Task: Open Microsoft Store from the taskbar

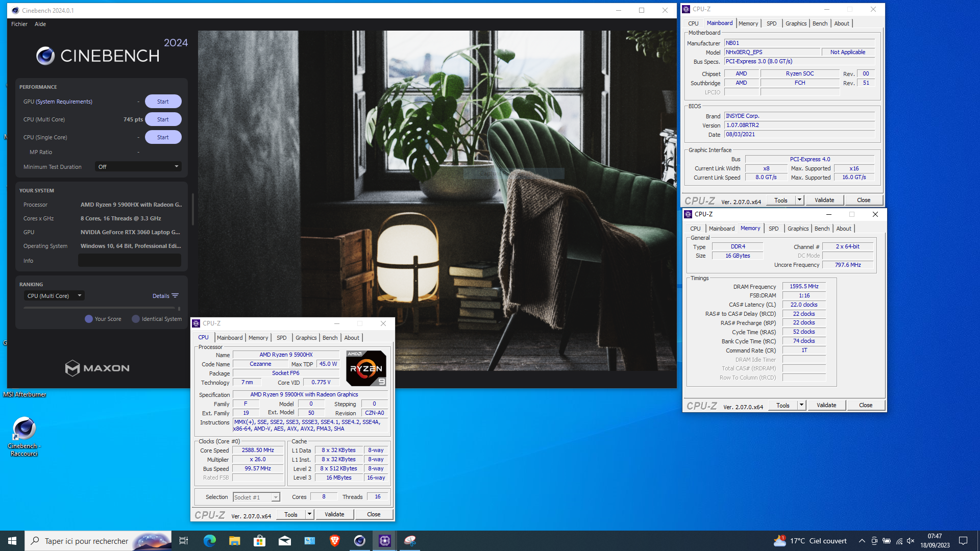Action: (260, 541)
